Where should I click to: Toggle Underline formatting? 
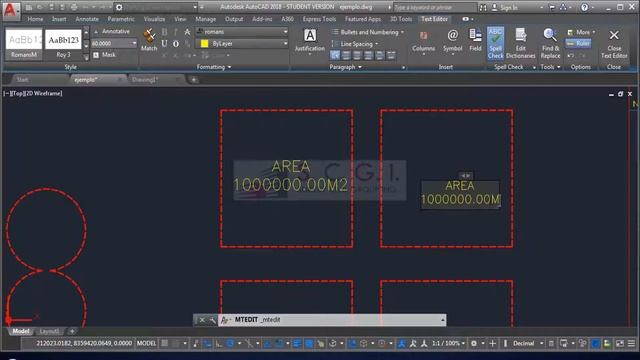[x=164, y=43]
